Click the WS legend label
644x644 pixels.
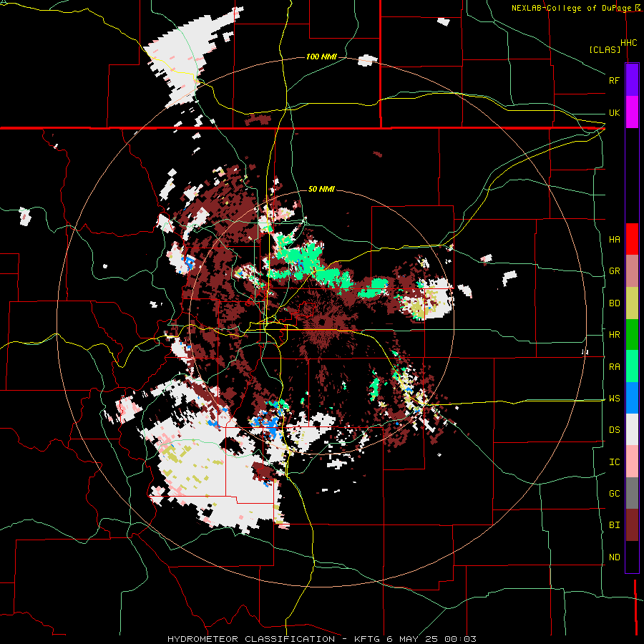[614, 399]
